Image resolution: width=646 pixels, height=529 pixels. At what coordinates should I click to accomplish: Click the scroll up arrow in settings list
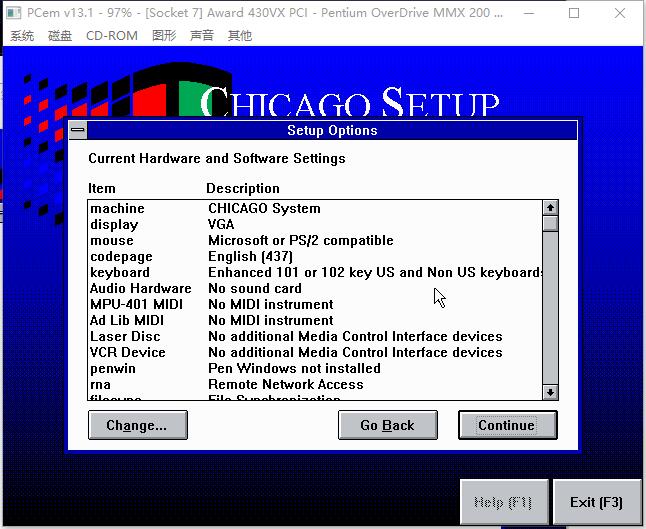[x=550, y=207]
